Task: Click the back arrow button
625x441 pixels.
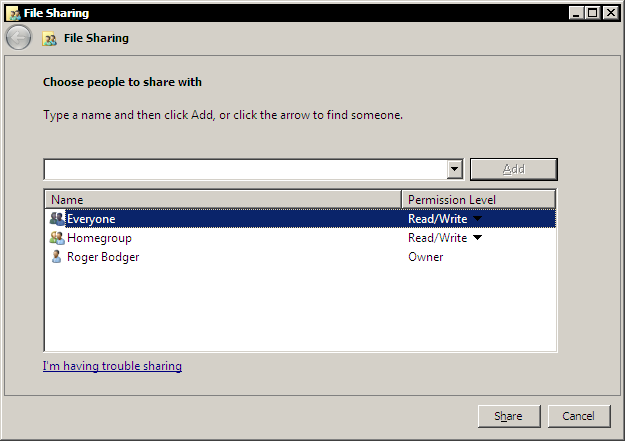Action: point(18,38)
